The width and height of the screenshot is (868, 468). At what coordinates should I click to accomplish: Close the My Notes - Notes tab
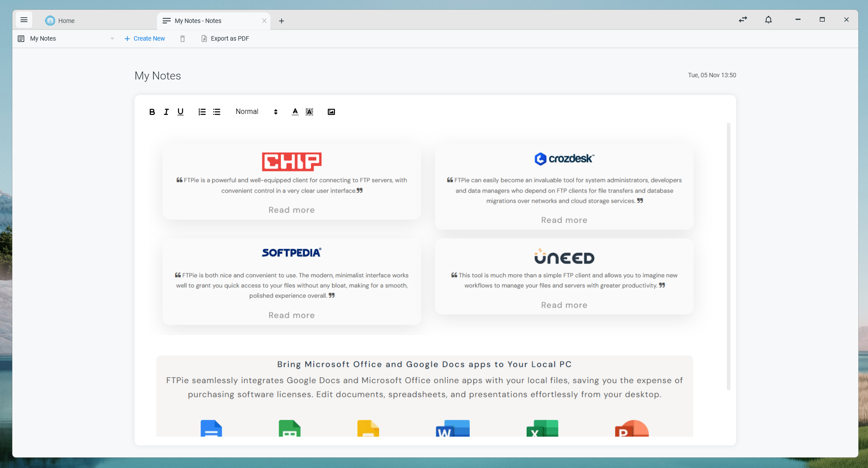(264, 21)
